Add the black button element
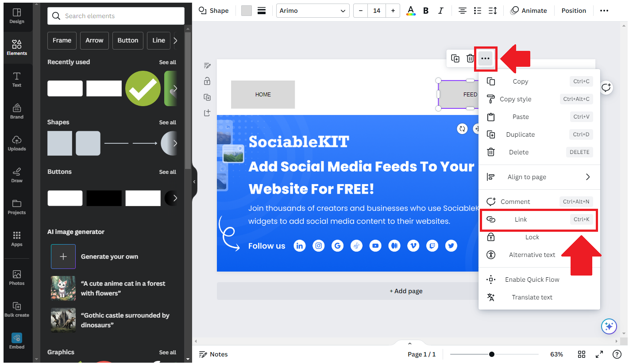 pos(104,198)
